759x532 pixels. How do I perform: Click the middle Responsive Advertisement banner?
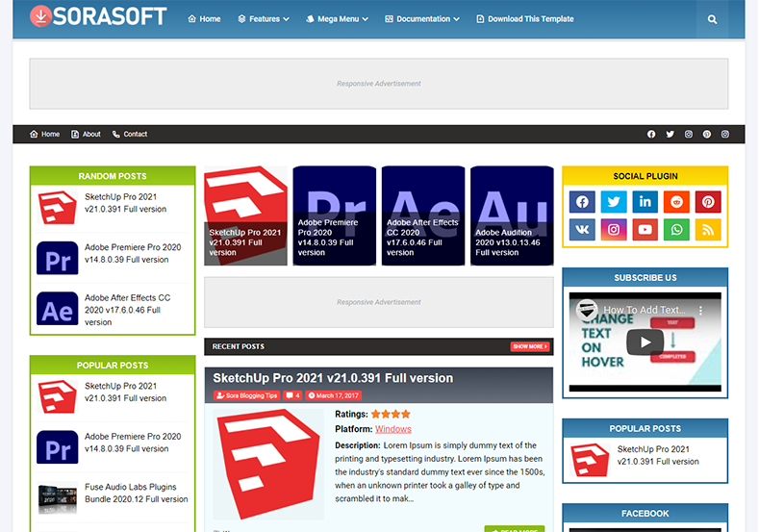pos(378,302)
